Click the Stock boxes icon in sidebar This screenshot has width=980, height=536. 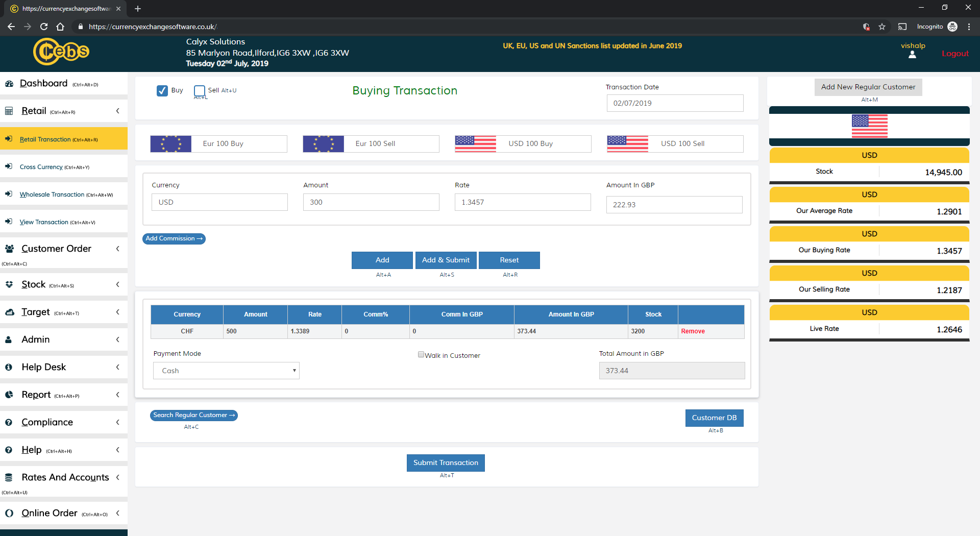tap(9, 284)
